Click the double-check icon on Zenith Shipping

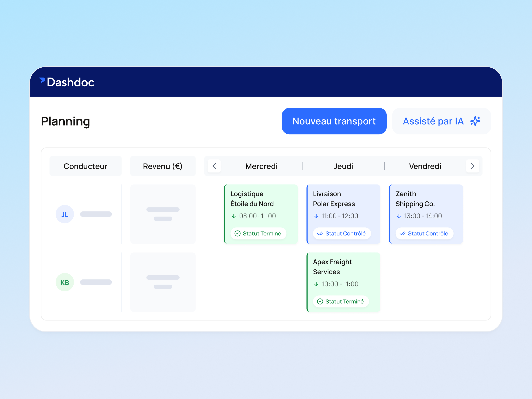click(403, 234)
